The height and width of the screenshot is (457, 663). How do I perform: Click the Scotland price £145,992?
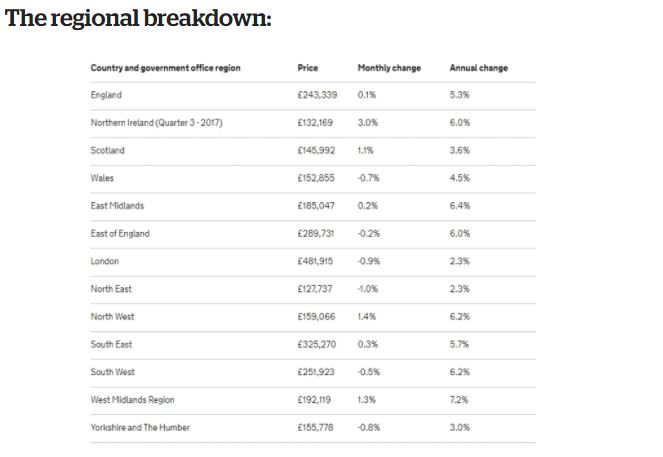(318, 151)
